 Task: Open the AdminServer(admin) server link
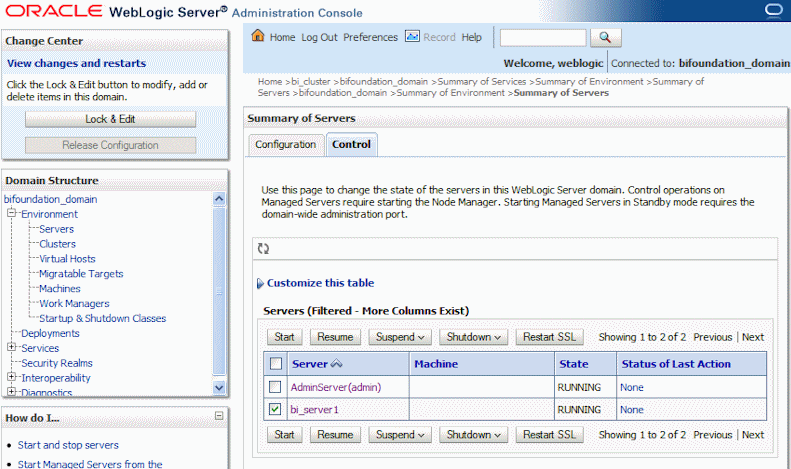(335, 387)
